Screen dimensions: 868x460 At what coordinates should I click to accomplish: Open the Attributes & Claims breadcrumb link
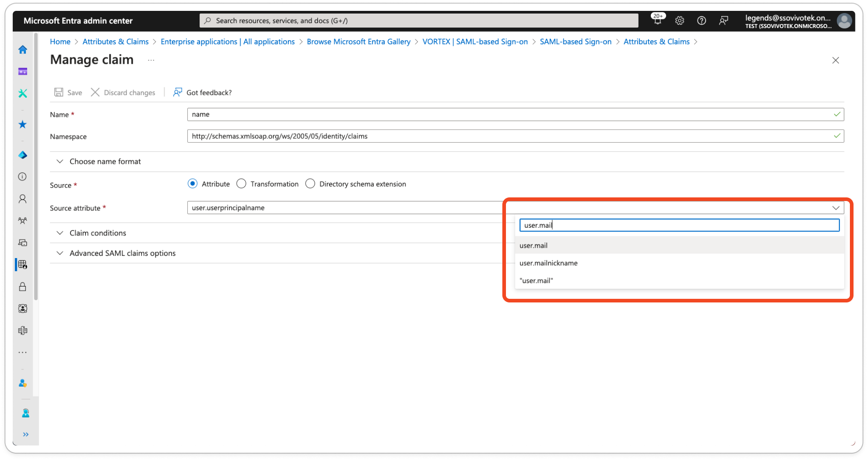click(x=115, y=41)
